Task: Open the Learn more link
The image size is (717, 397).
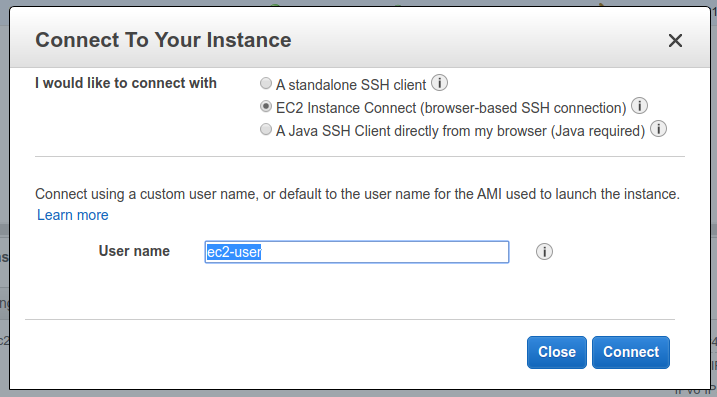Action: pyautogui.click(x=73, y=215)
